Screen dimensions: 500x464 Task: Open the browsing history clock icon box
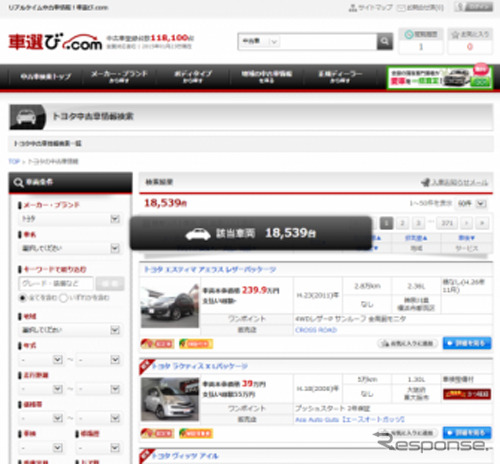tap(421, 41)
